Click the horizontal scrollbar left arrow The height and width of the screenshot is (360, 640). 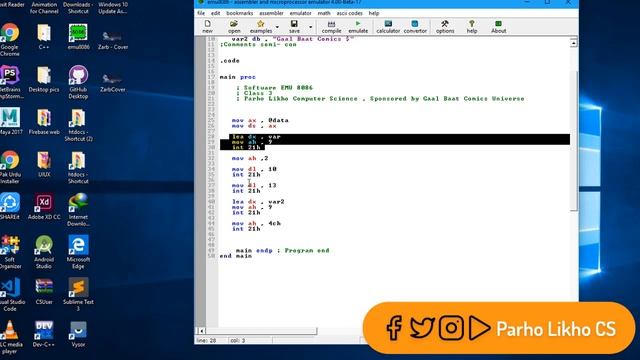click(201, 331)
